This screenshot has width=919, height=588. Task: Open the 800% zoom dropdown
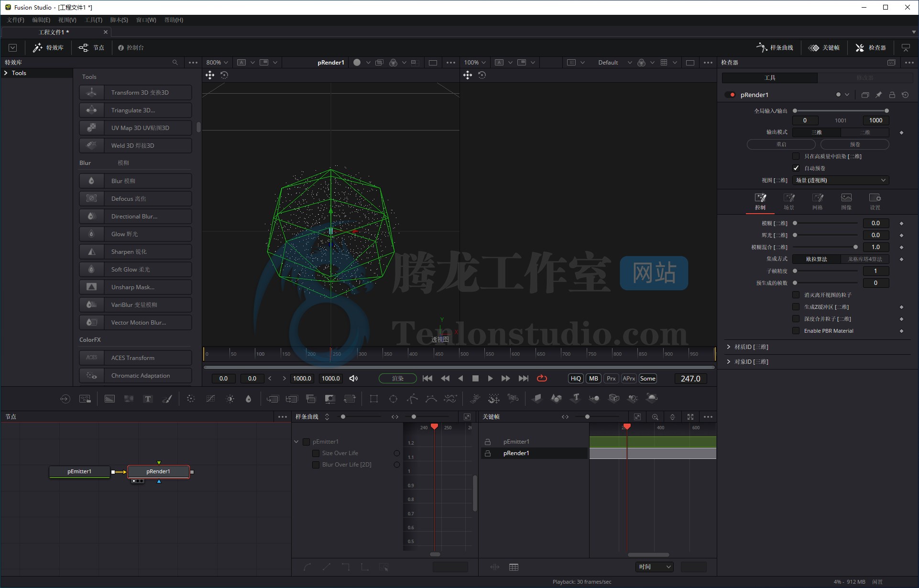coord(217,63)
